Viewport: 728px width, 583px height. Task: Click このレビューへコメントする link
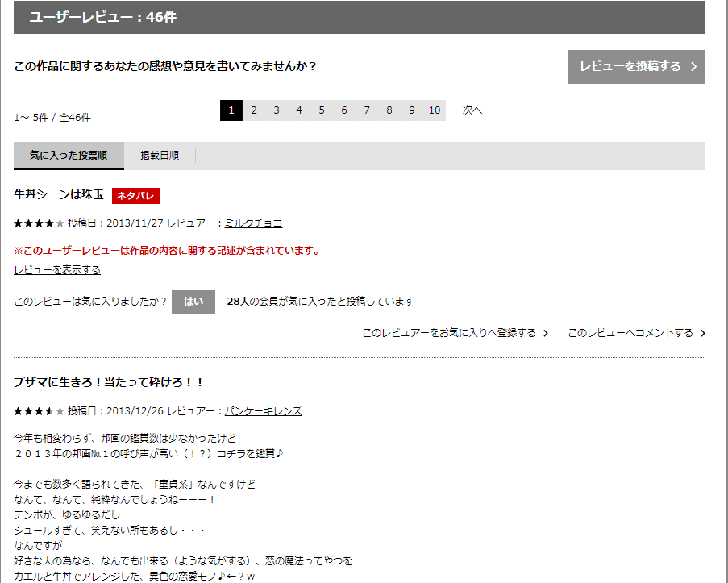click(637, 333)
